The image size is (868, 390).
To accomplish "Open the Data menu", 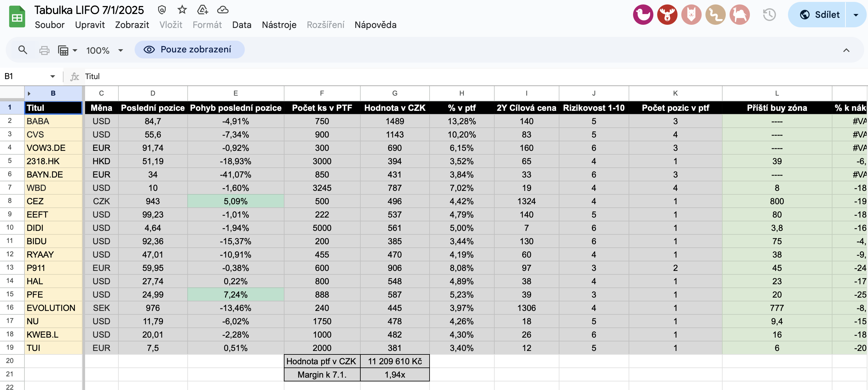I will tap(242, 25).
